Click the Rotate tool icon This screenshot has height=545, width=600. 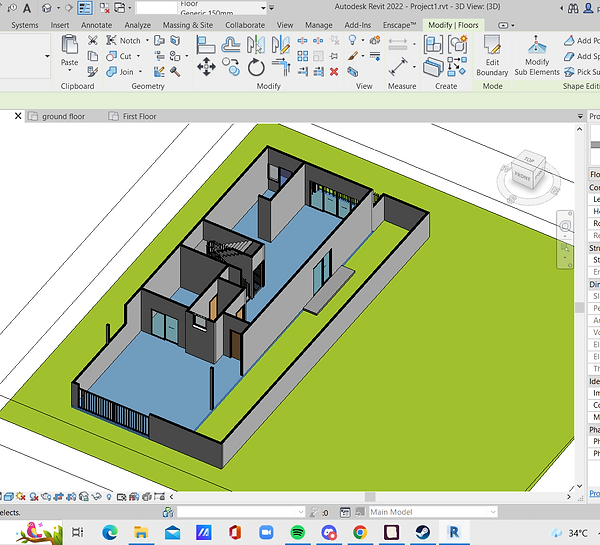(x=257, y=67)
